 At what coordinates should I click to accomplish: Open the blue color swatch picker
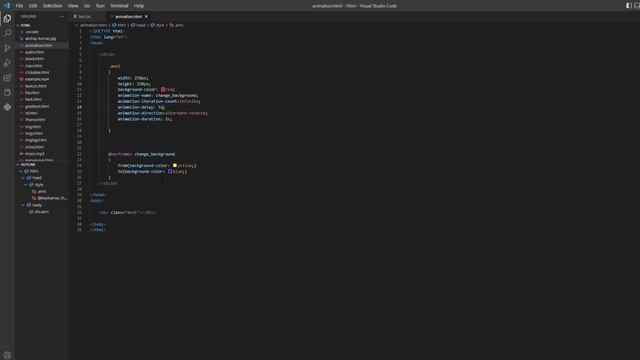tap(170, 171)
